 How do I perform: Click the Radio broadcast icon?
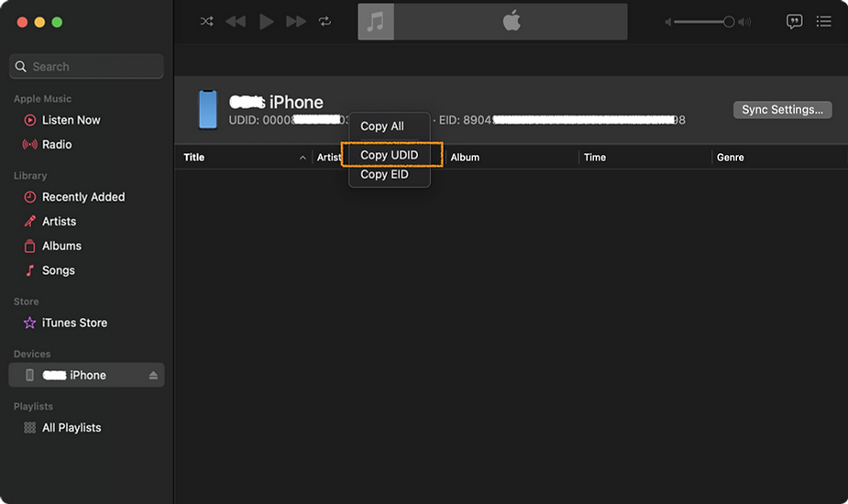pyautogui.click(x=29, y=145)
